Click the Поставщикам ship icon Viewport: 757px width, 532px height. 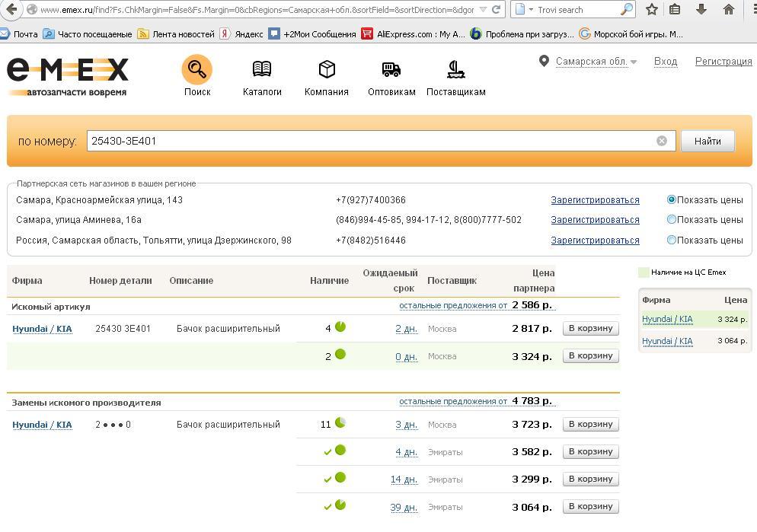455,70
